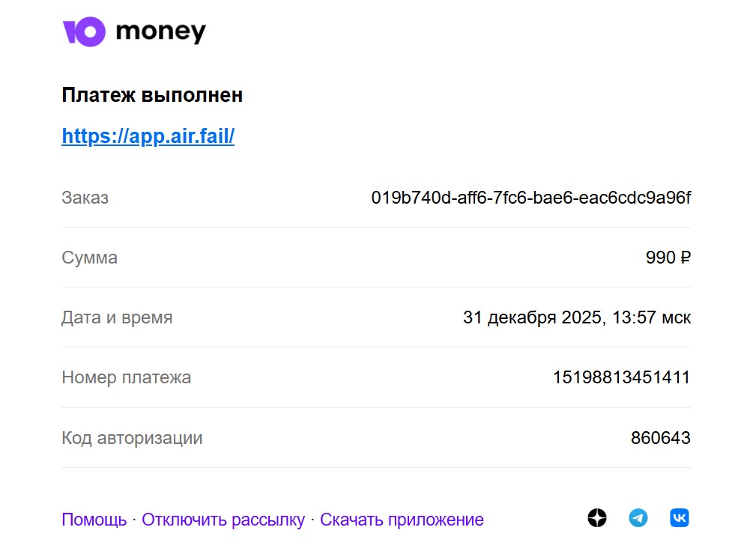This screenshot has height=560, width=738.
Task: Click the payment number 15198813451411
Action: click(621, 377)
